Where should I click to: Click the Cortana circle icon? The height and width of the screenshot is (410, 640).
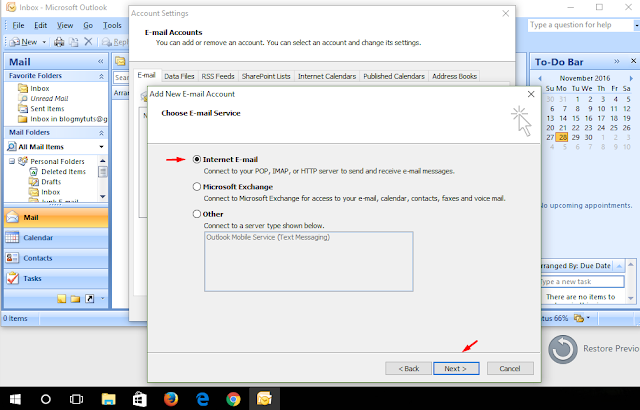click(x=46, y=399)
